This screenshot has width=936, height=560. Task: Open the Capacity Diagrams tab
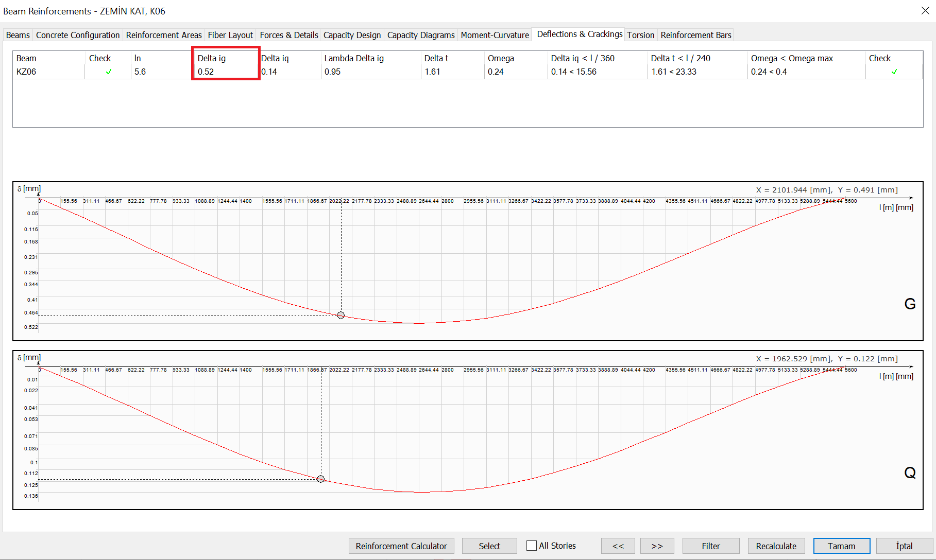point(420,35)
